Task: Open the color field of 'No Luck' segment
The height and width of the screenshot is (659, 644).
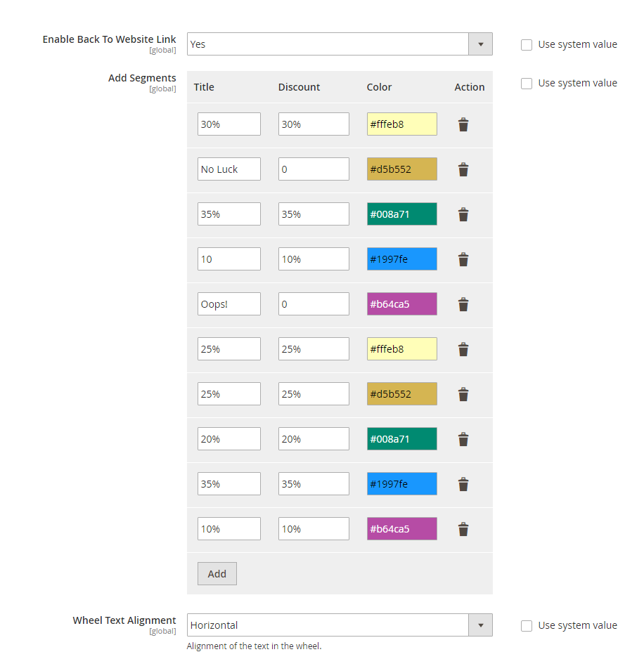Action: (401, 169)
